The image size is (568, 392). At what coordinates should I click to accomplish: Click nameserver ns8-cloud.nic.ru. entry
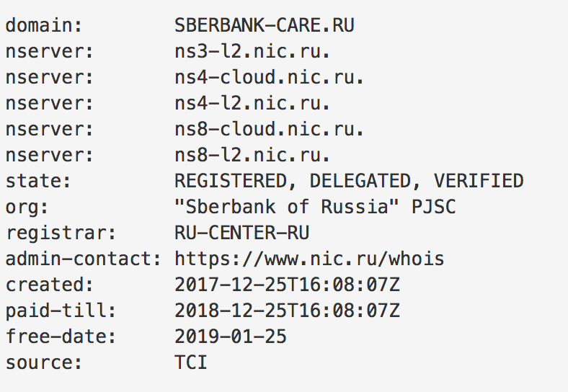pyautogui.click(x=269, y=129)
